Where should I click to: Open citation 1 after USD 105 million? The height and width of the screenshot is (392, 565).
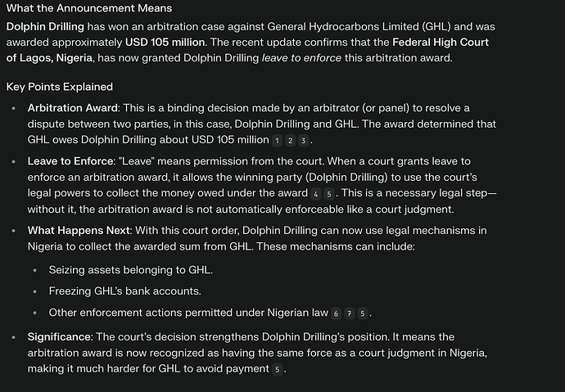tap(277, 141)
